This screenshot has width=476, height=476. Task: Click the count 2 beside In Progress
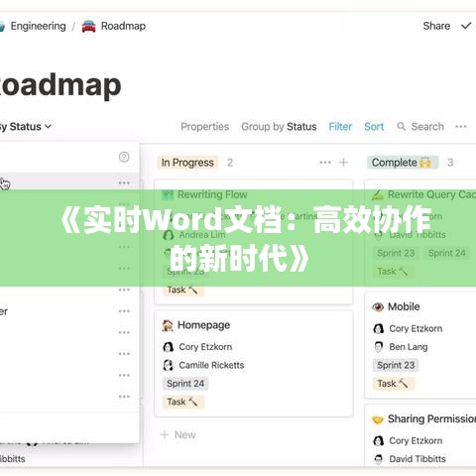230,163
